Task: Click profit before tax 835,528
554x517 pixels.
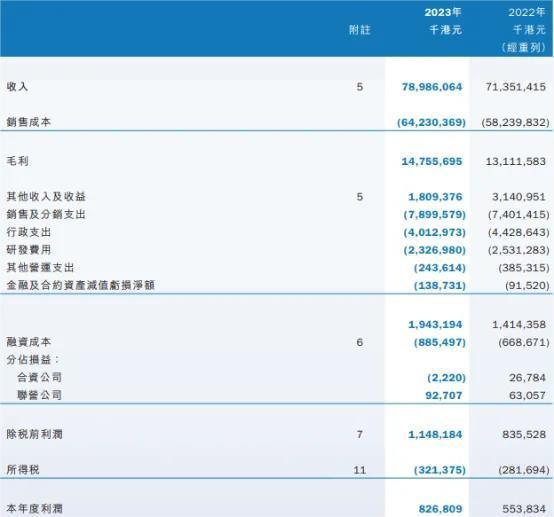Action: (524, 435)
